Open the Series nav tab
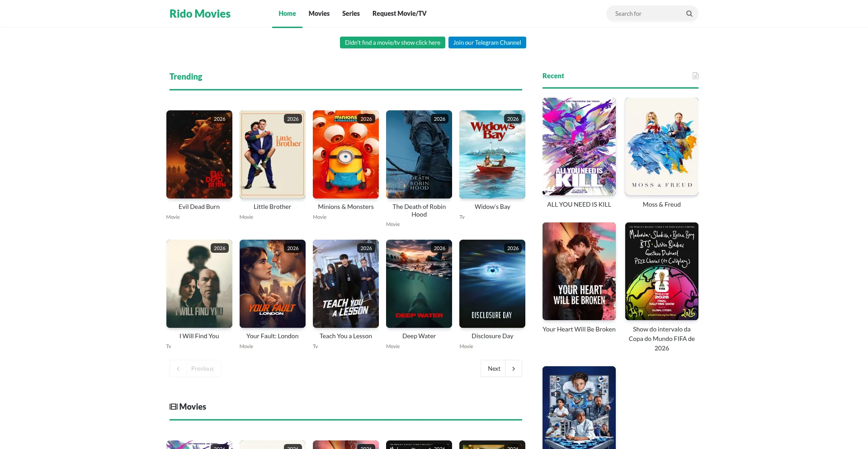This screenshot has height=449, width=868. [351, 14]
